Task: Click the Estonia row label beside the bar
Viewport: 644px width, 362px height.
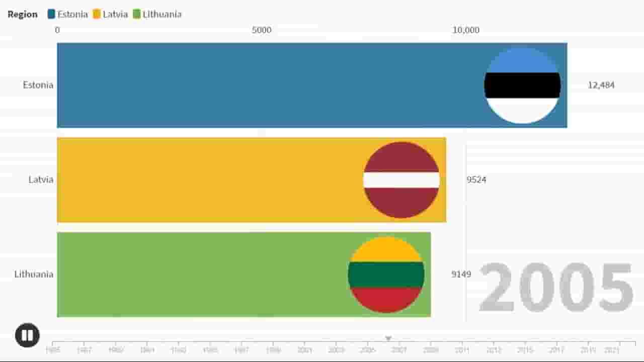Action: (x=38, y=85)
